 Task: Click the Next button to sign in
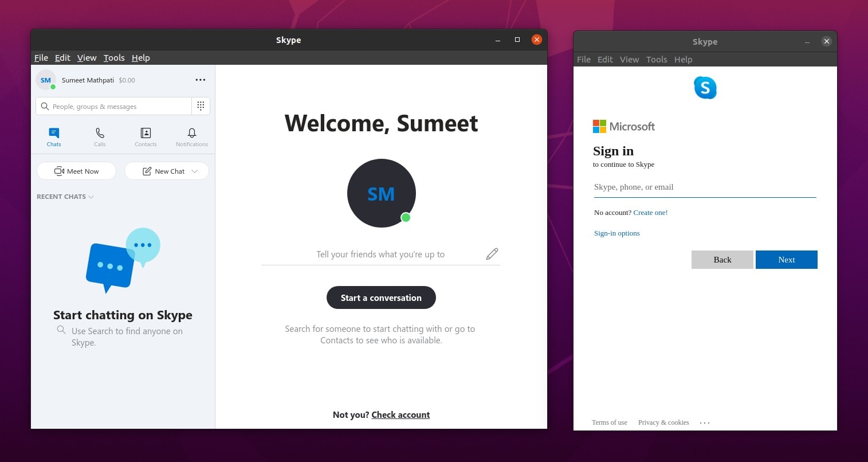pyautogui.click(x=786, y=260)
